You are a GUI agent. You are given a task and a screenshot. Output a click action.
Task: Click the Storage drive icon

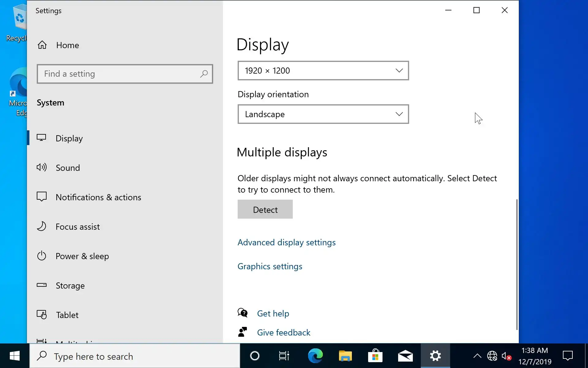pyautogui.click(x=42, y=285)
